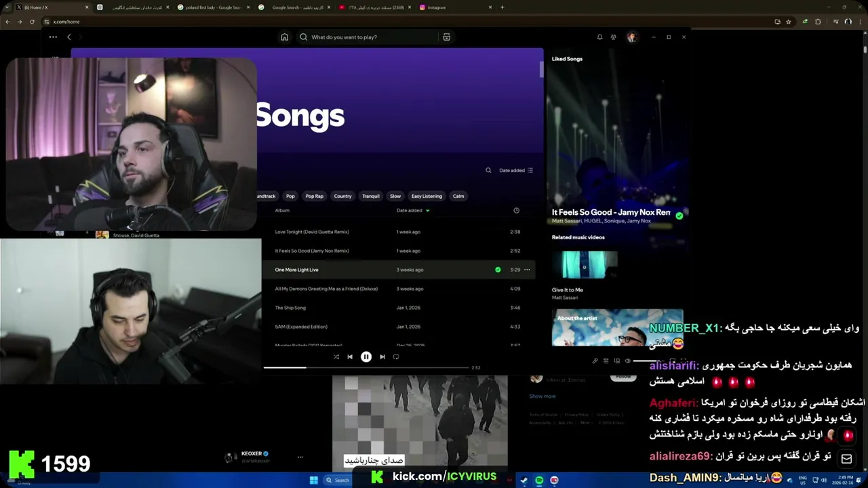868x488 pixels.
Task: Filter Liked Songs by Slow chip
Action: click(395, 196)
